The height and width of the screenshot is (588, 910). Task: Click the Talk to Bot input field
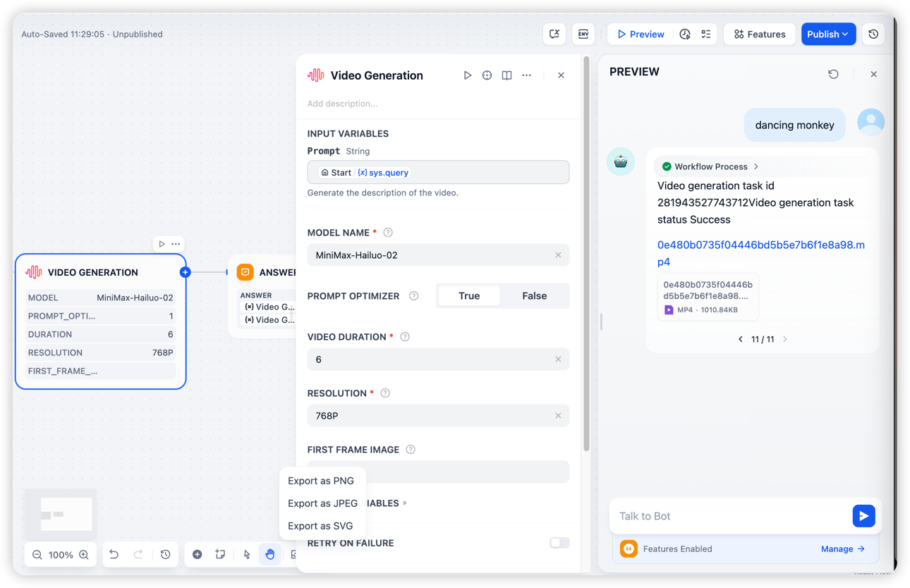click(730, 516)
